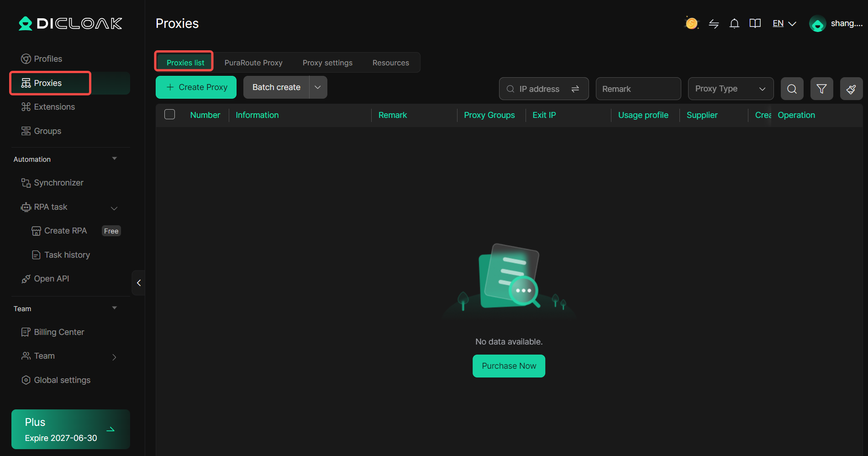Click the Proxies sidebar icon
Image resolution: width=868 pixels, height=456 pixels.
click(26, 83)
